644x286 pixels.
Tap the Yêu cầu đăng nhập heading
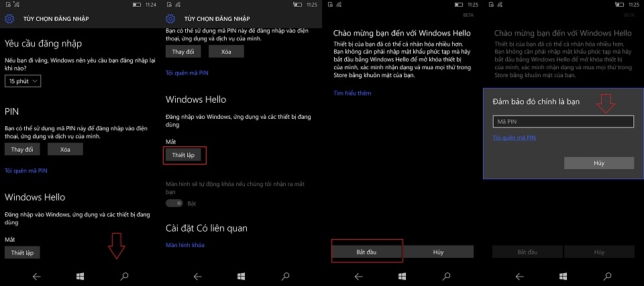(x=43, y=44)
